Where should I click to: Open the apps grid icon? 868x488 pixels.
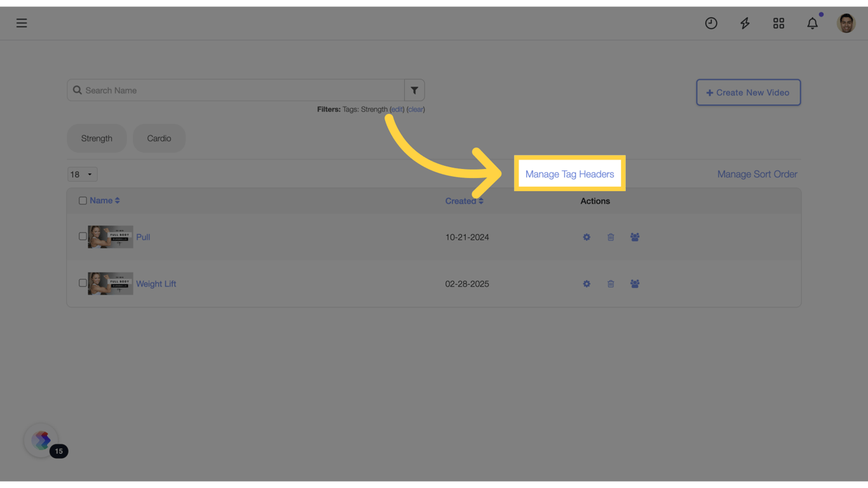click(x=778, y=23)
